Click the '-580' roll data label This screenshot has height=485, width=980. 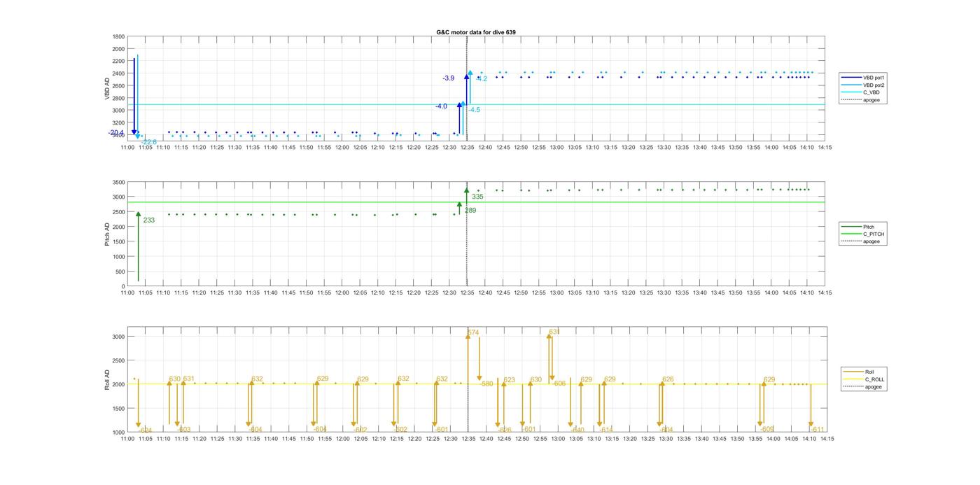point(486,384)
